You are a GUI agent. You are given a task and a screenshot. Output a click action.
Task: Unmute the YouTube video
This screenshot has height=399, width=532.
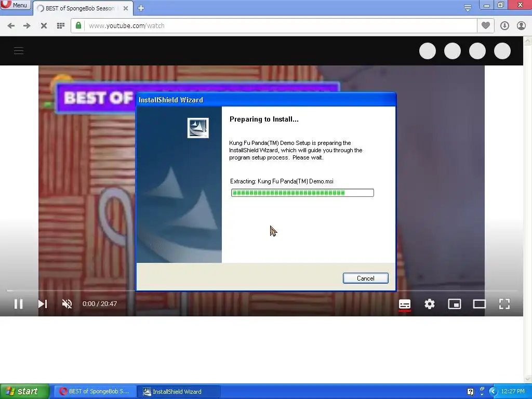tap(67, 303)
